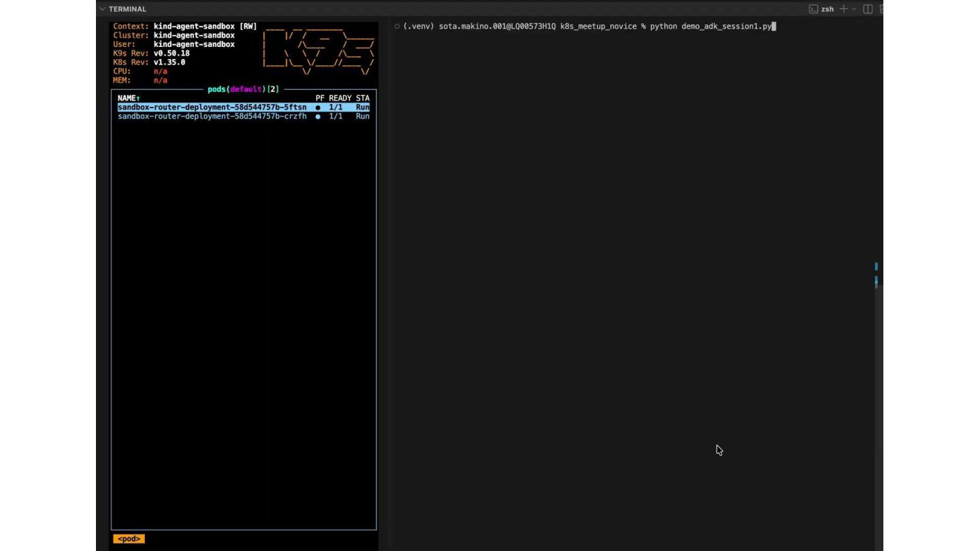Split the terminal with split icon
980x551 pixels.
(x=868, y=9)
